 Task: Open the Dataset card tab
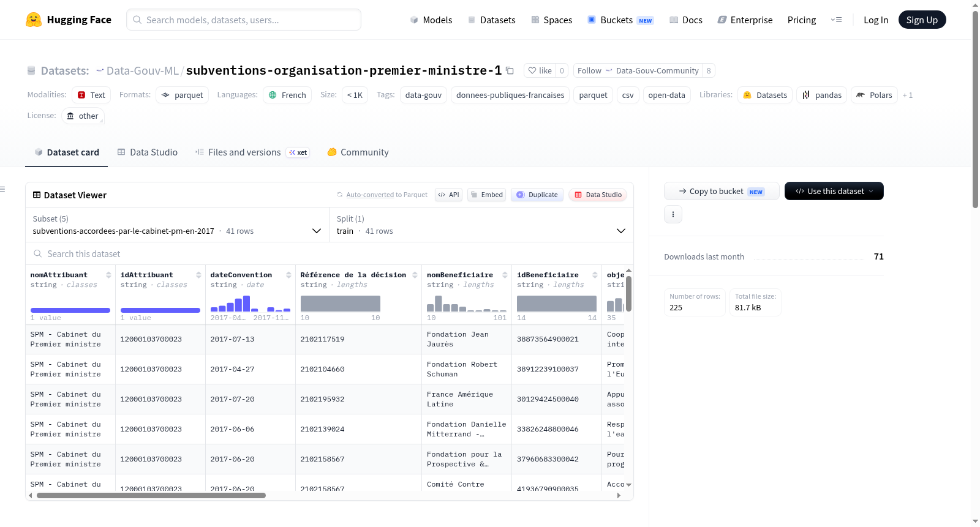click(x=66, y=152)
